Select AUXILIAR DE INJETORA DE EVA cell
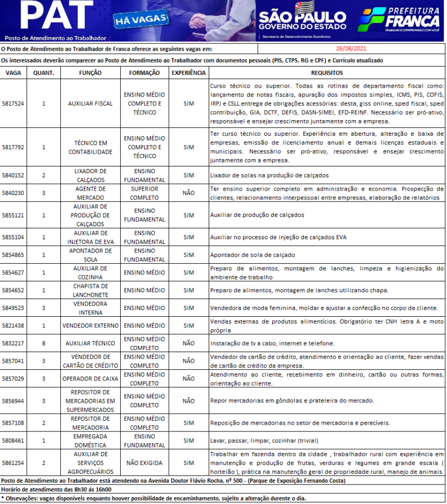The image size is (447, 504). click(x=91, y=237)
